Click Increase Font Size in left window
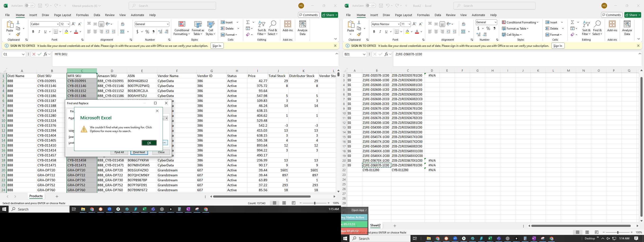The image size is (644, 242). point(73,24)
